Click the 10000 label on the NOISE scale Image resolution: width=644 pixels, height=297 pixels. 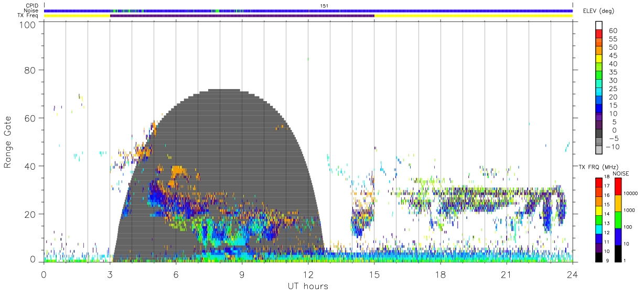(631, 193)
